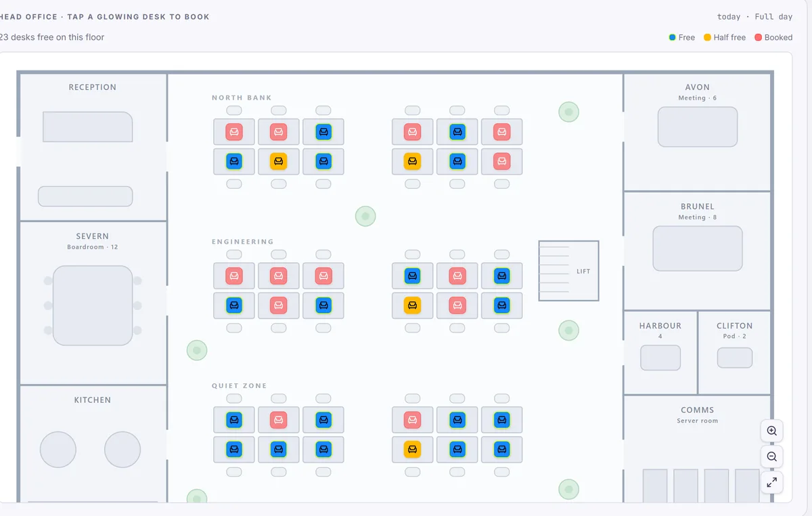Select top-left blue desk in Quiet Zone left cluster
The height and width of the screenshot is (516, 812).
(x=234, y=420)
